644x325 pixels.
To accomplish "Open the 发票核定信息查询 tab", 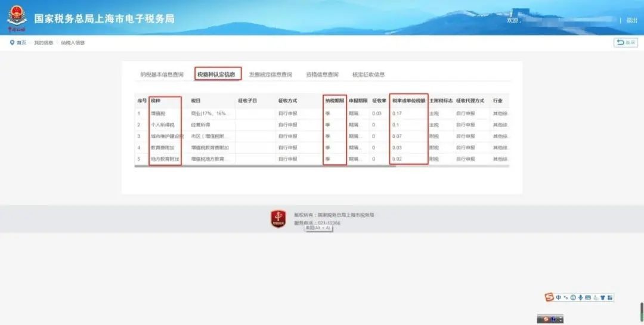I will tap(270, 75).
